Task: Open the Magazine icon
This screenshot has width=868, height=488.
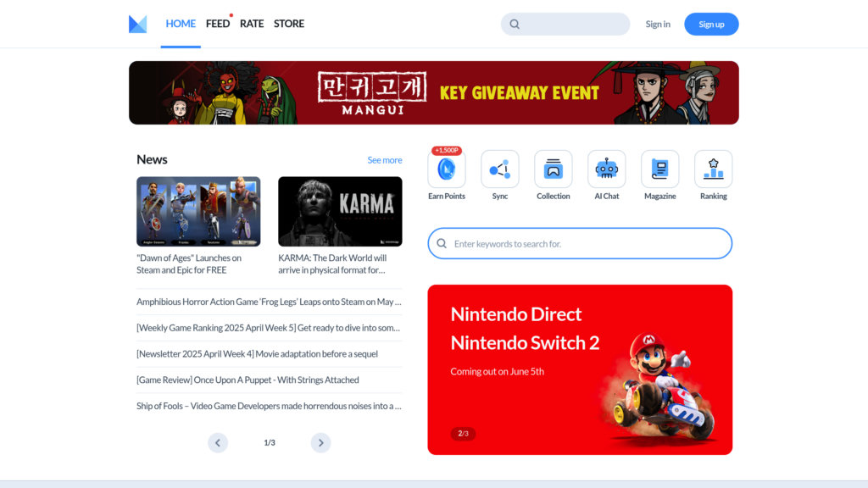Action: pyautogui.click(x=659, y=169)
